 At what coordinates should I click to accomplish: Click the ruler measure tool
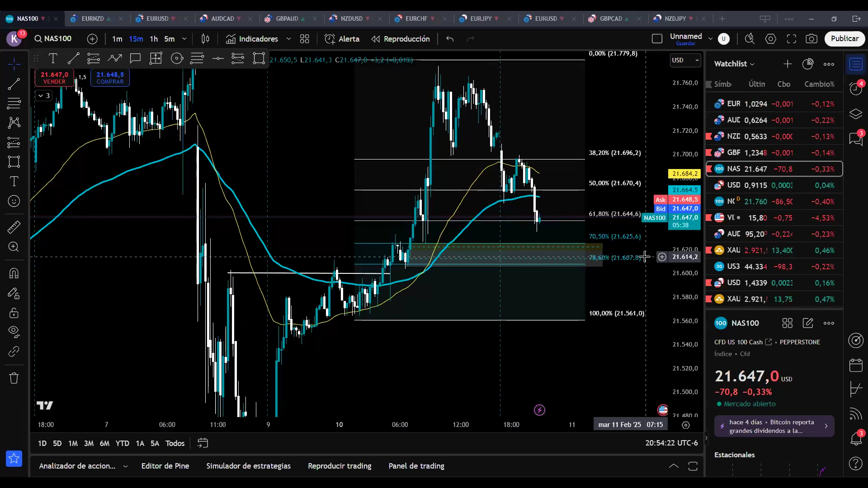click(x=14, y=227)
